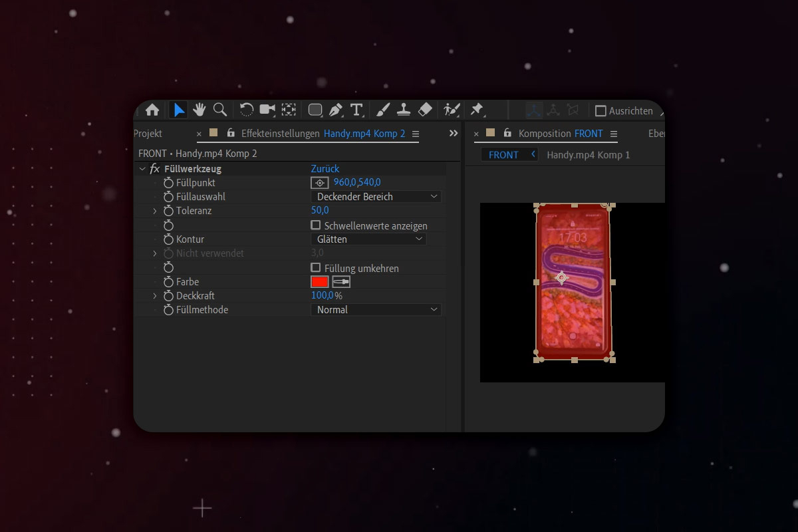Select the Komposition FRONT tab

(x=561, y=134)
